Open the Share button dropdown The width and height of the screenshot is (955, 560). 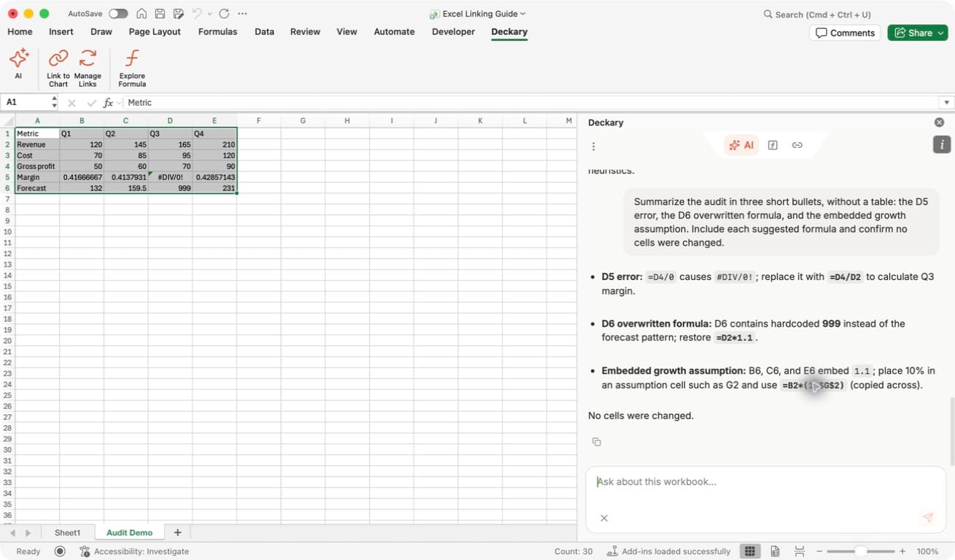(x=940, y=33)
